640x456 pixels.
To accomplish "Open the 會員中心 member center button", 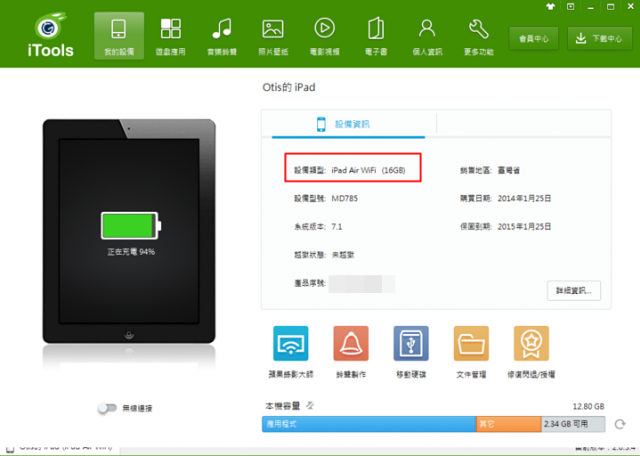I will (533, 38).
